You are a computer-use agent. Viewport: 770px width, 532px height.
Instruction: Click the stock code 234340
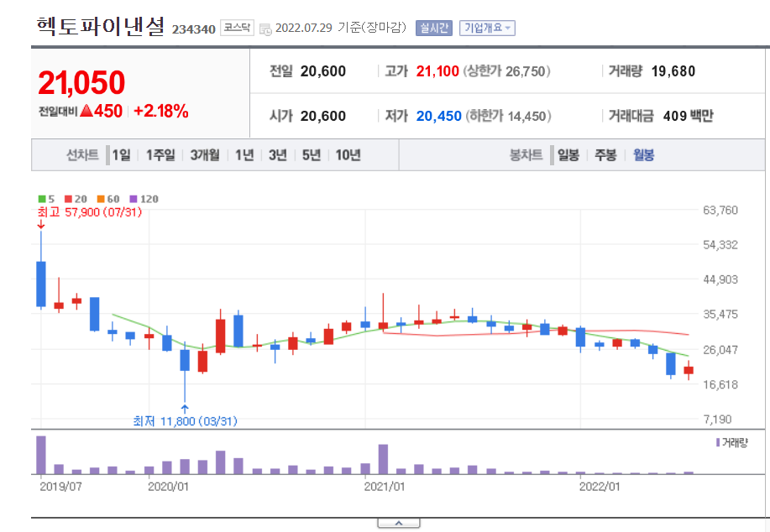pyautogui.click(x=193, y=29)
